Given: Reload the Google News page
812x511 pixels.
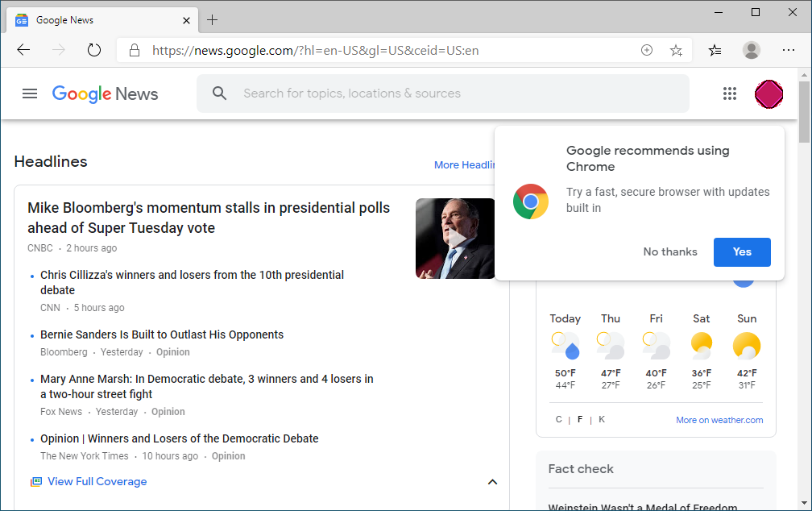Looking at the screenshot, I should click(x=93, y=50).
